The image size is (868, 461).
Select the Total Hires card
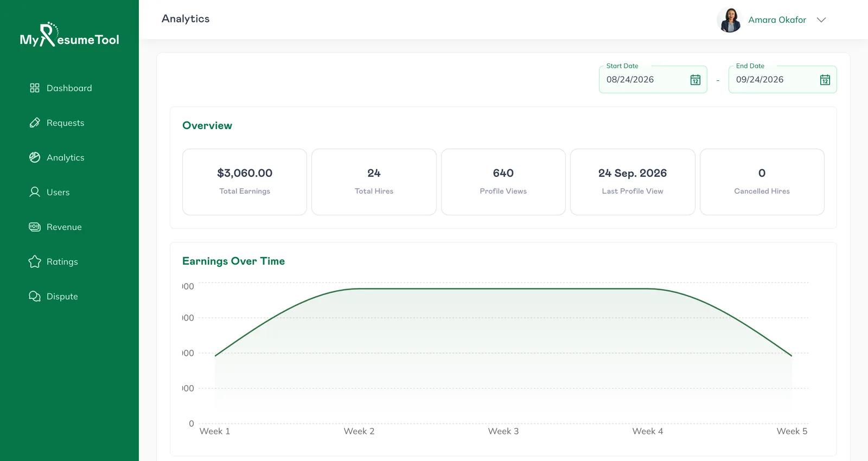tap(374, 182)
